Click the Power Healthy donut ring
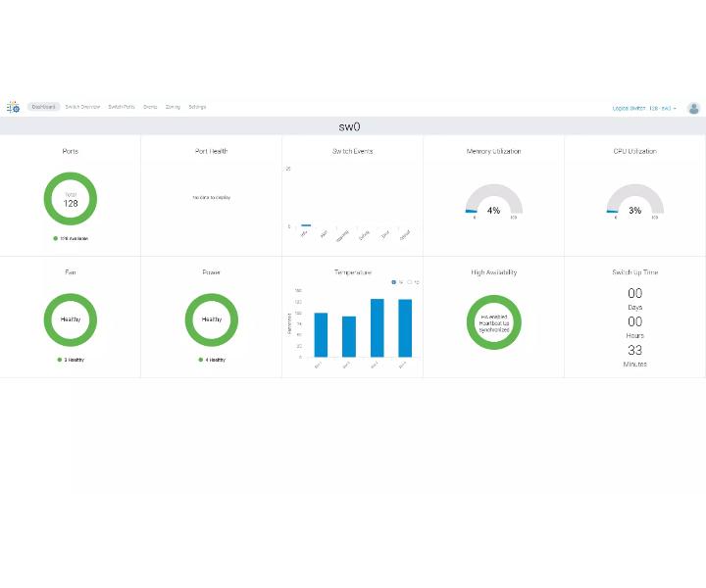Viewport: 706px width, 588px height. point(212,319)
